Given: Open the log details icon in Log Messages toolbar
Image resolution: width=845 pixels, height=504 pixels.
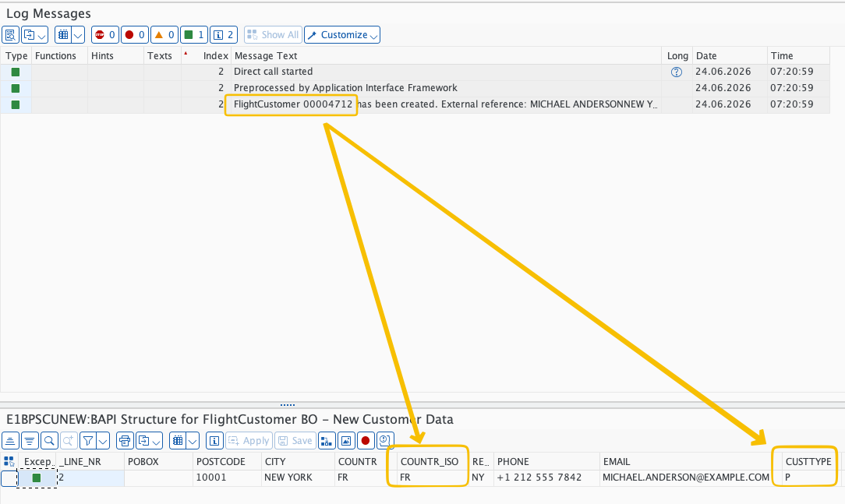Looking at the screenshot, I should 10,35.
